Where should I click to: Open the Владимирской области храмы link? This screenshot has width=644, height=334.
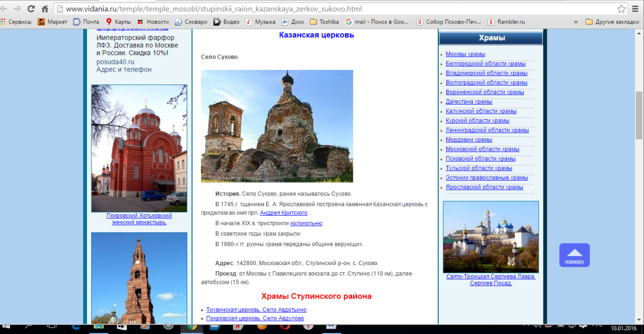pyautogui.click(x=487, y=73)
